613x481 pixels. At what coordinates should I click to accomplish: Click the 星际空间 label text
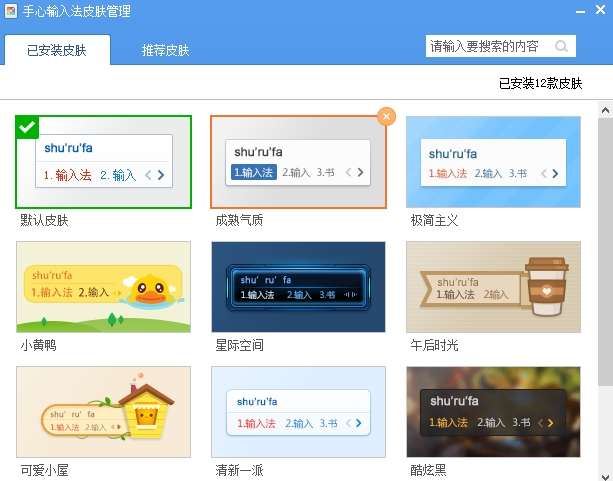239,345
